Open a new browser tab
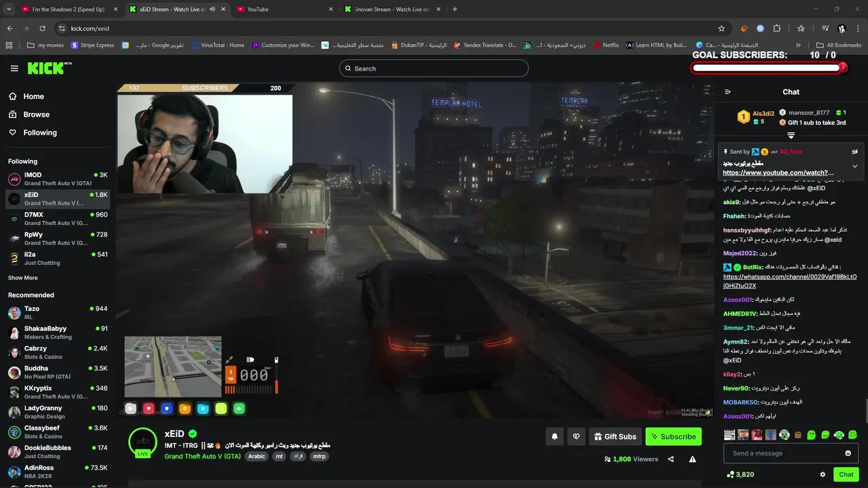 pyautogui.click(x=454, y=9)
